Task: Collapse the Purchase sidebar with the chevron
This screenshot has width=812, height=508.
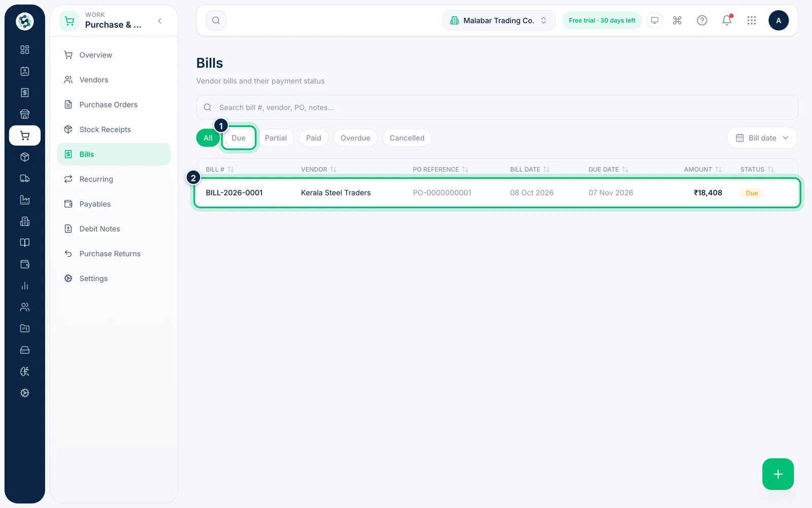Action: 160,21
